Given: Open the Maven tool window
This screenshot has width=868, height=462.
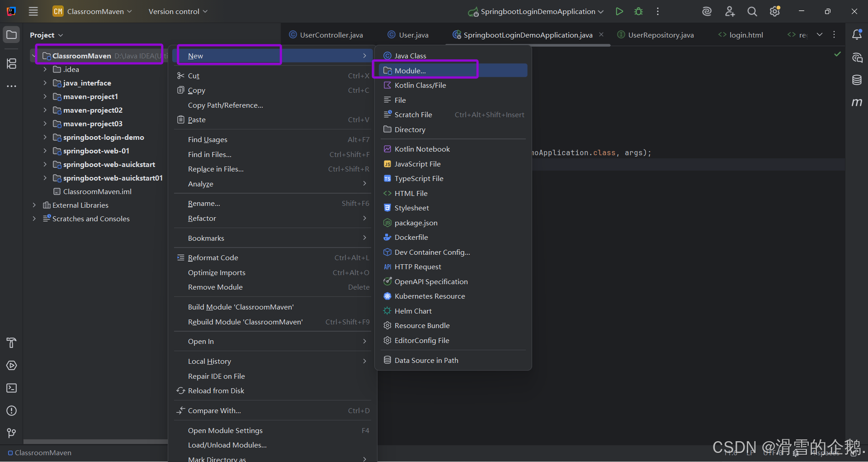Looking at the screenshot, I should (x=857, y=103).
